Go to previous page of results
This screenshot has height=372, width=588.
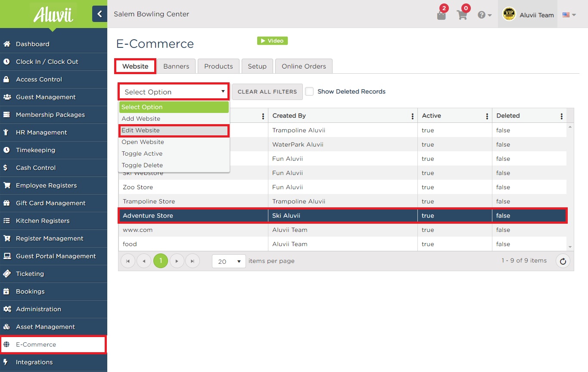(144, 261)
